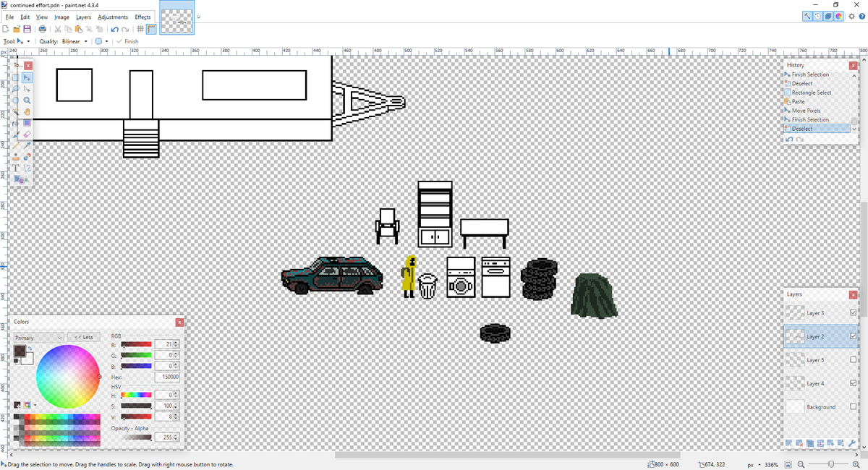This screenshot has width=868, height=470.
Task: Open the File menu
Action: (9, 17)
